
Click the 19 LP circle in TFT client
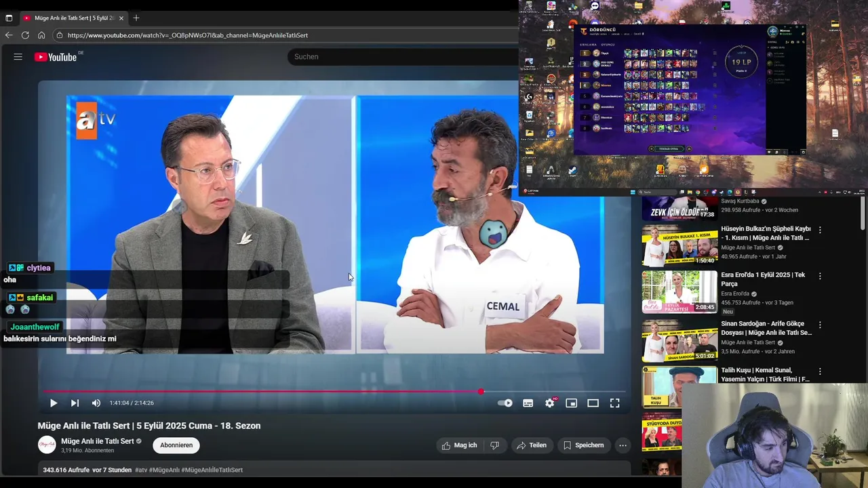(x=741, y=62)
